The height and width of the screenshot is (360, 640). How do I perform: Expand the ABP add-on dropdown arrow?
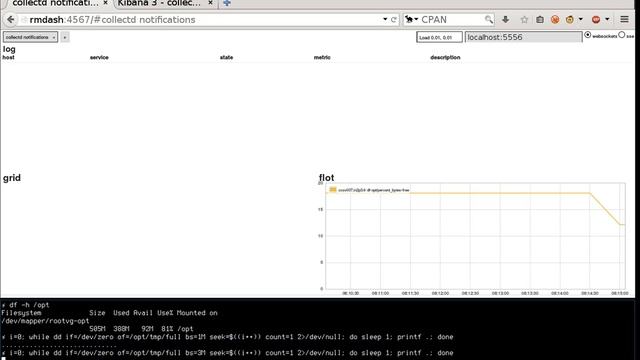pos(607,19)
